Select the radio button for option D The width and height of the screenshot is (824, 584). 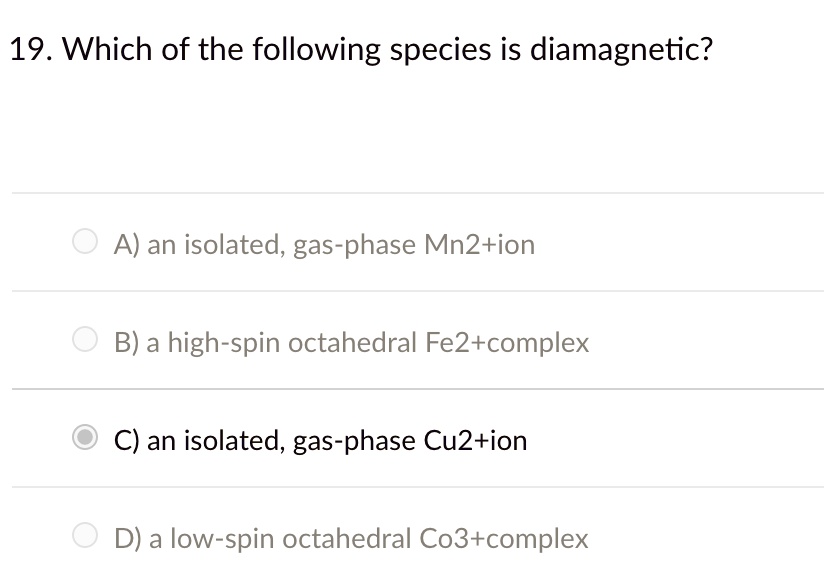[x=86, y=538]
